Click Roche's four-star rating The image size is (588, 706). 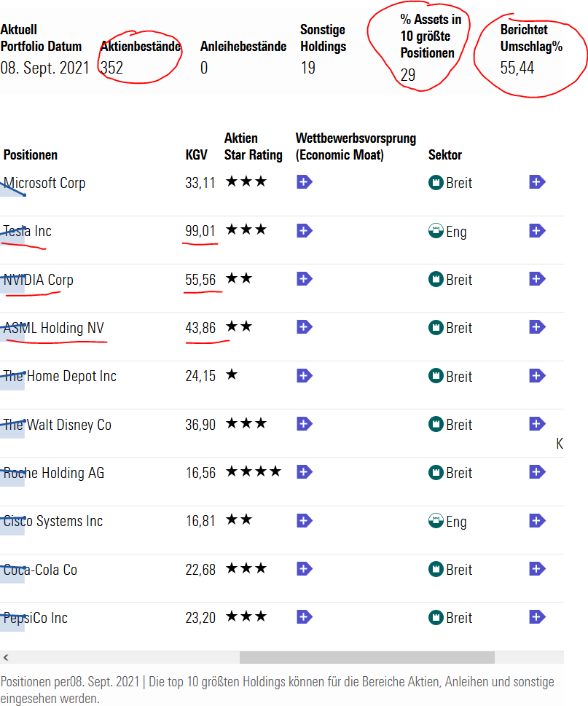(253, 471)
